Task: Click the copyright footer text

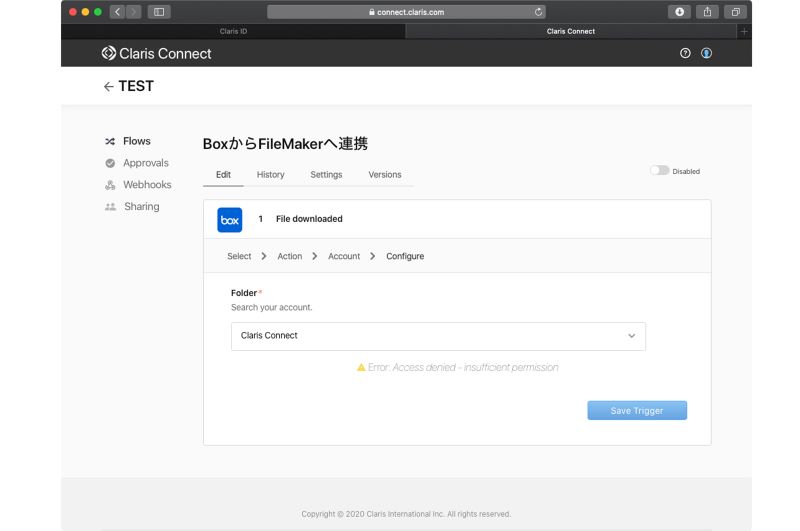Action: tap(406, 514)
